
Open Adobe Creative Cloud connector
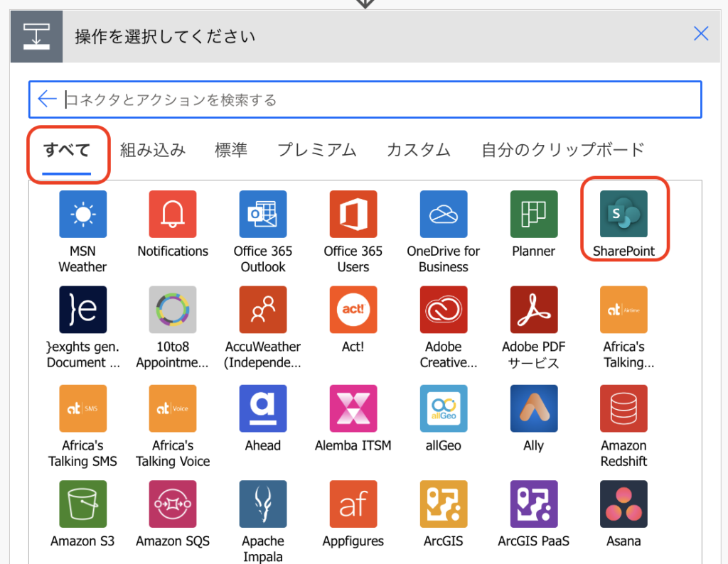444,310
